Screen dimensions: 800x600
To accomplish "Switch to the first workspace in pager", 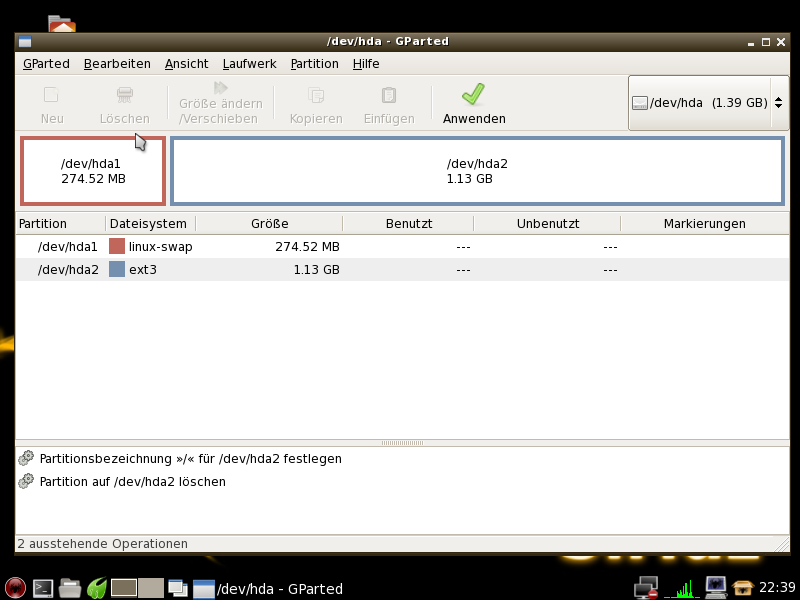I will tap(124, 588).
